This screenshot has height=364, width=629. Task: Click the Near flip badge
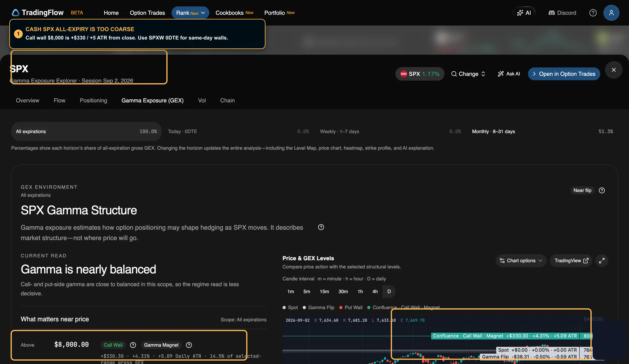582,190
